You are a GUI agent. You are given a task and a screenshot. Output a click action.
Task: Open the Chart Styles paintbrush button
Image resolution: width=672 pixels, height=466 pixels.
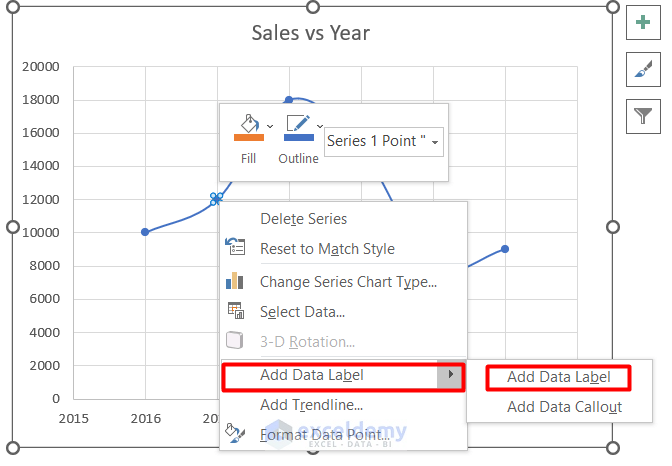pyautogui.click(x=642, y=69)
